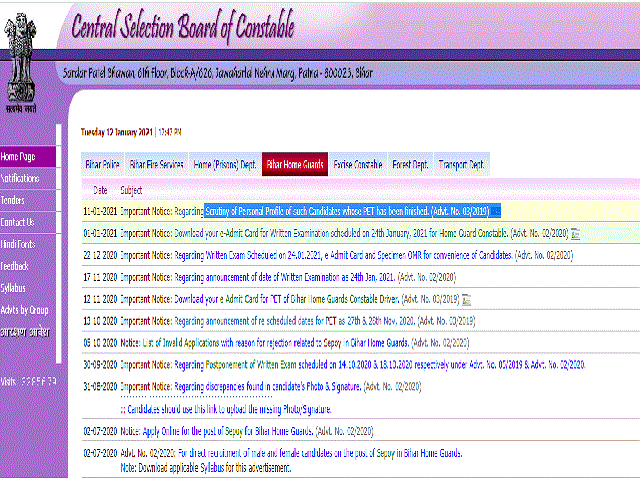
Task: Click the date '22-12-2020'
Action: pos(100,256)
